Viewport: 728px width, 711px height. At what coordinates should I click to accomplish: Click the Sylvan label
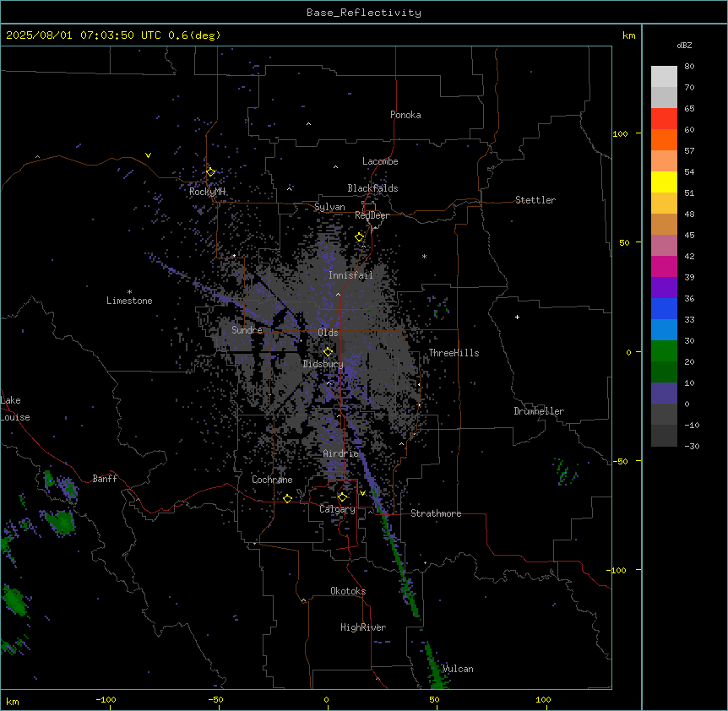pyautogui.click(x=329, y=207)
